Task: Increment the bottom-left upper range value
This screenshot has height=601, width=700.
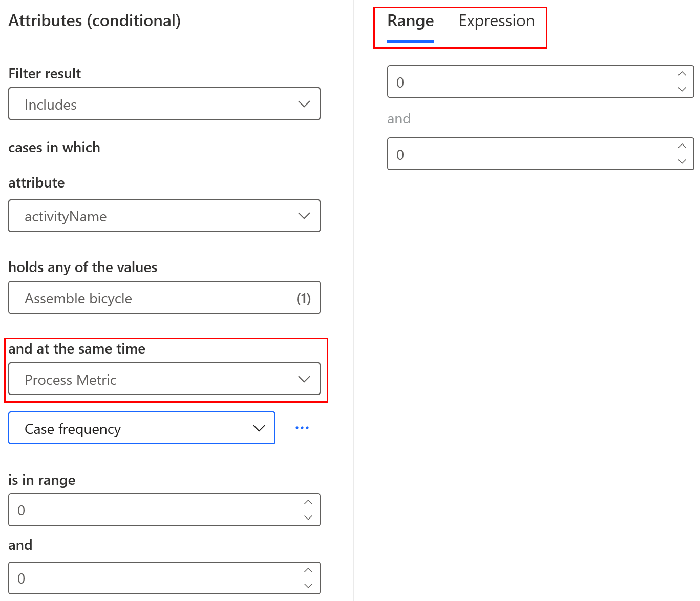Action: pos(308,570)
